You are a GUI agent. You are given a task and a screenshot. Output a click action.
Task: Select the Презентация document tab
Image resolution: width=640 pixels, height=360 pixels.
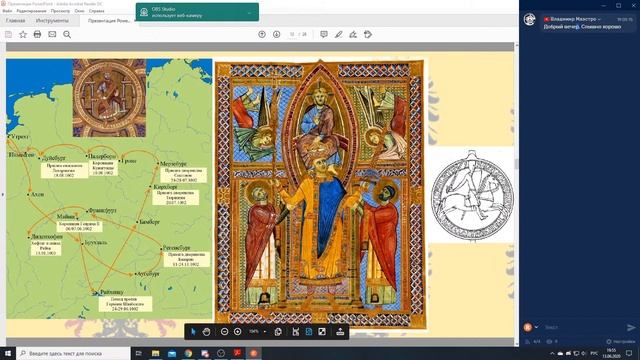[x=109, y=20]
